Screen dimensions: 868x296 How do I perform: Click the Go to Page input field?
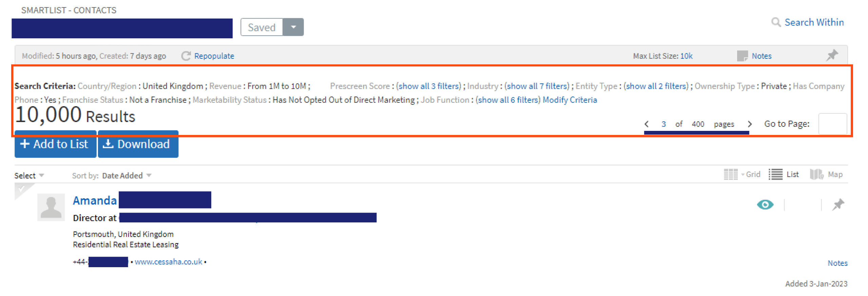[833, 124]
